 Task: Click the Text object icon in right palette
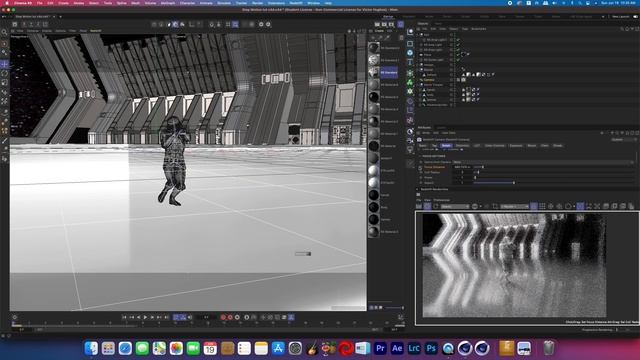tap(410, 62)
